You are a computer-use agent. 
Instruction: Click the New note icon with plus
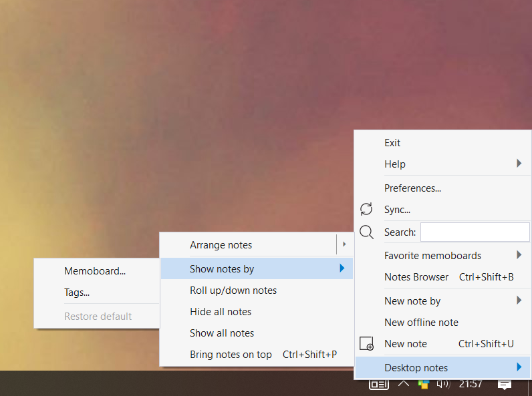pyautogui.click(x=366, y=343)
